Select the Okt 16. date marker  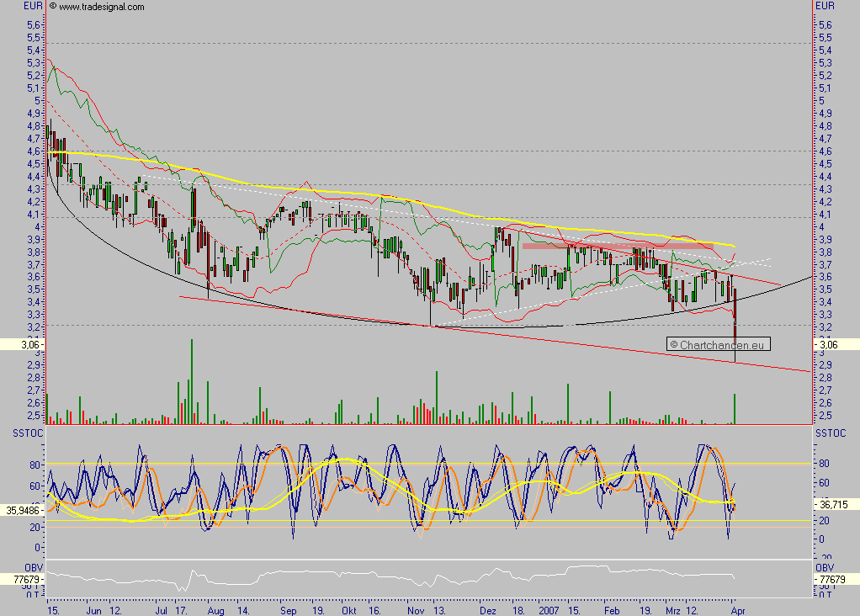click(358, 608)
